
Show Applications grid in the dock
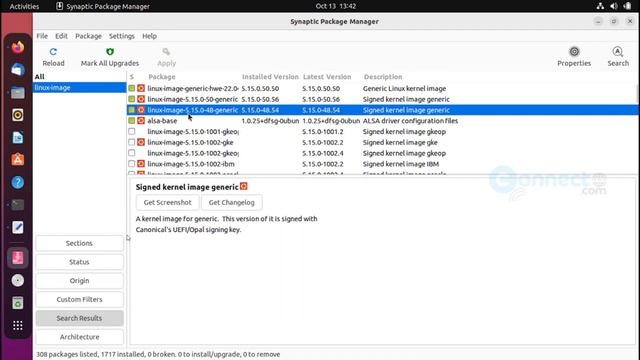click(x=18, y=325)
